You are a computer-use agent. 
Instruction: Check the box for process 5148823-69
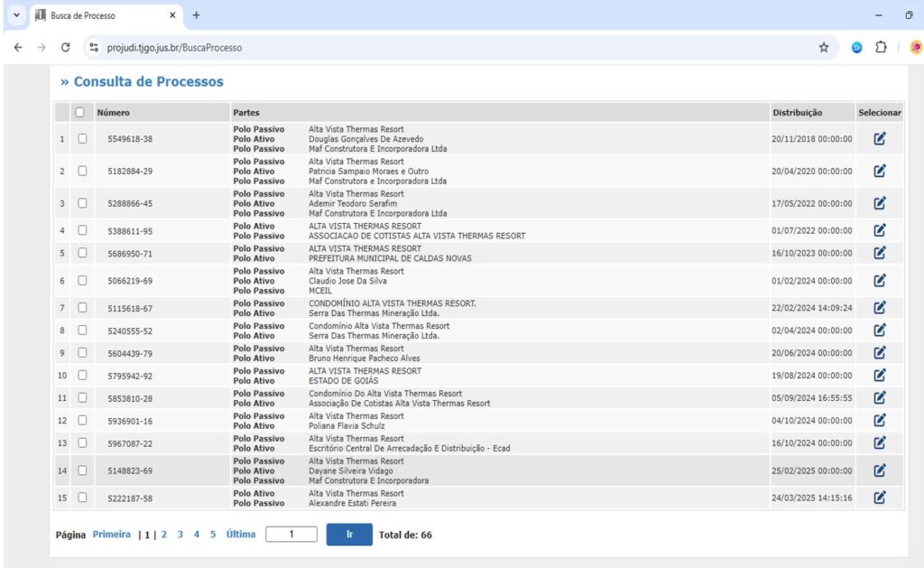[x=82, y=470]
